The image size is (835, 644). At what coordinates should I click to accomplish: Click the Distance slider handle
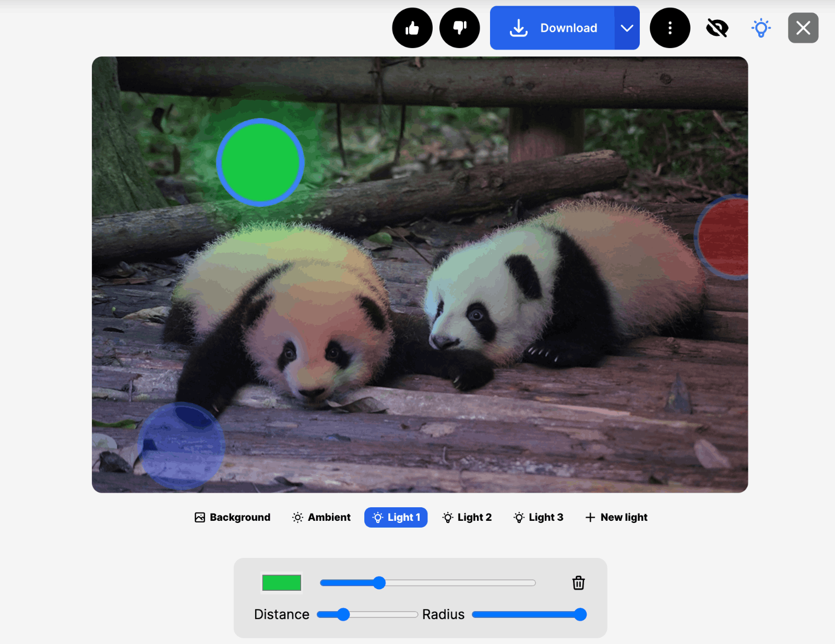[x=343, y=615]
